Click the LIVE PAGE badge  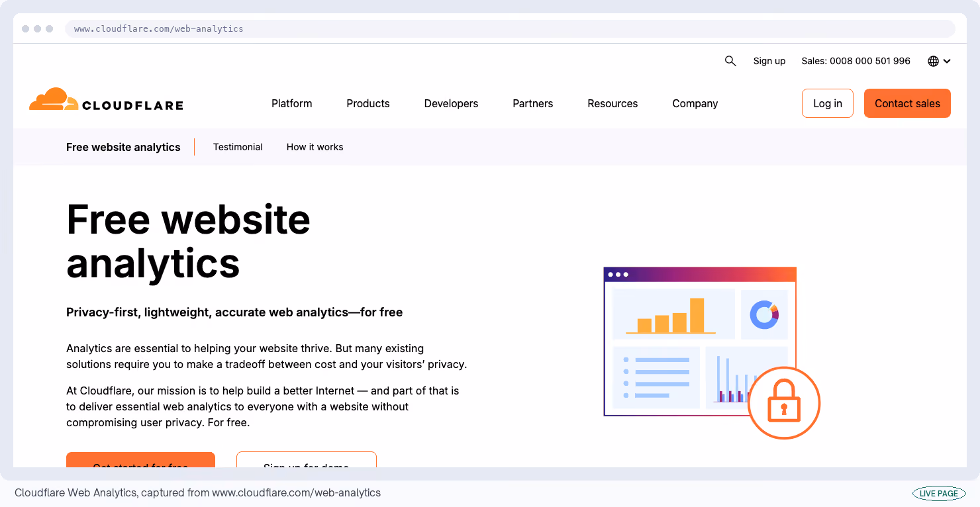click(938, 493)
